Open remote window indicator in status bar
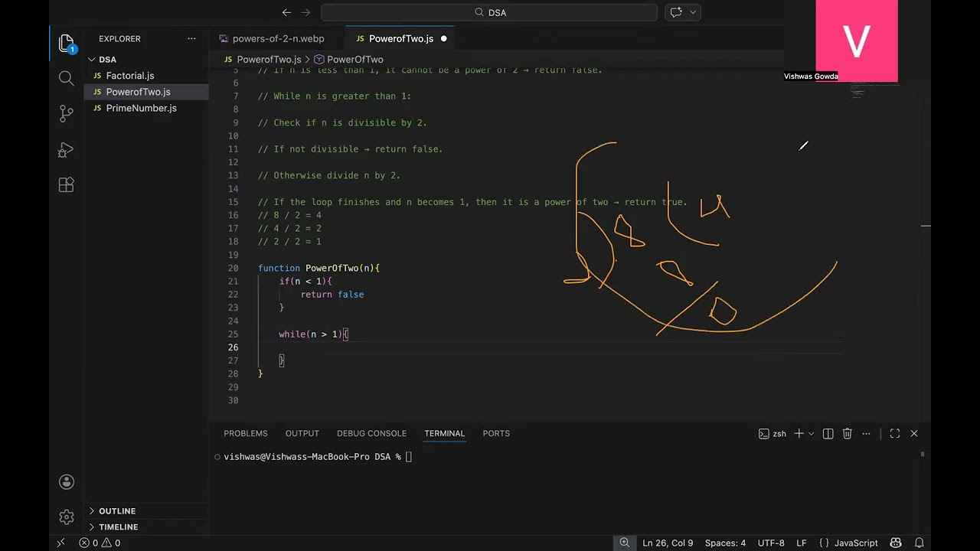980x551 pixels. pyautogui.click(x=60, y=543)
